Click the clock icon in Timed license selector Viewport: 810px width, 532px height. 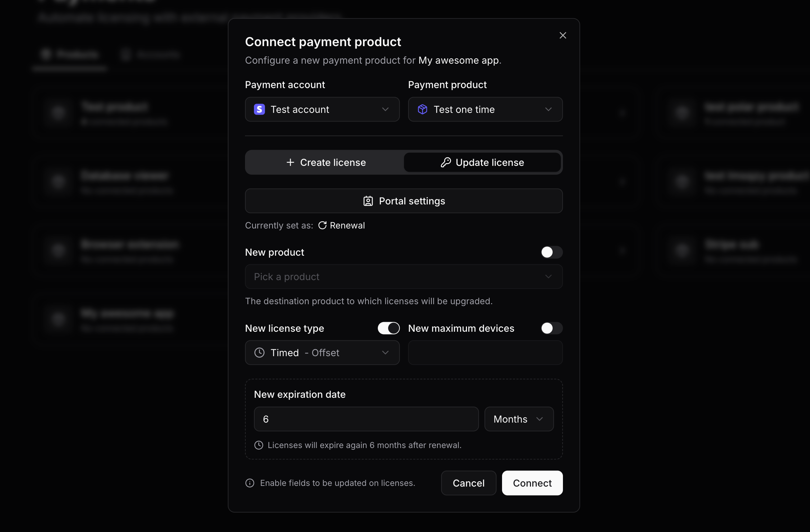[x=259, y=353]
